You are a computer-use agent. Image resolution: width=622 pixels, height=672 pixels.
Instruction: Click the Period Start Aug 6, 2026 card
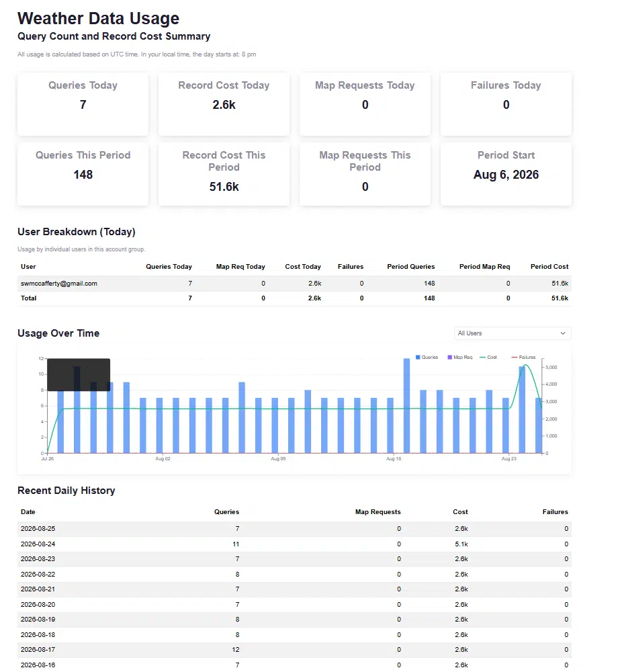[506, 174]
